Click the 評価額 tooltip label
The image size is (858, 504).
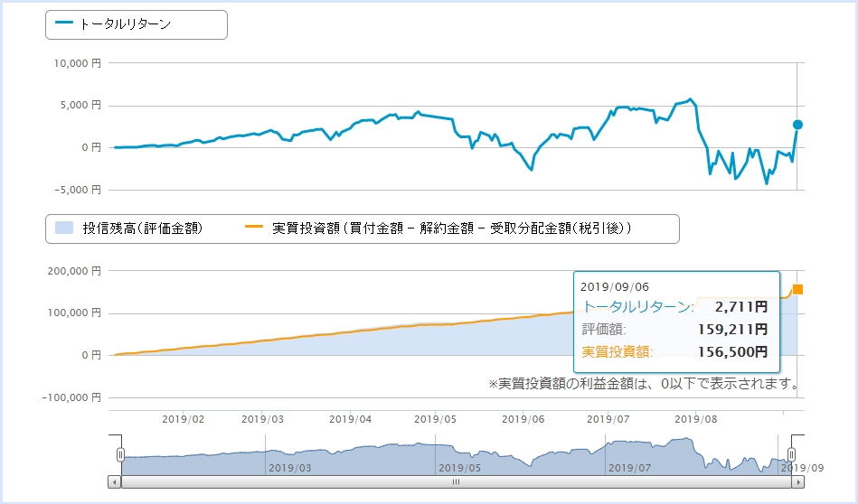pos(604,329)
